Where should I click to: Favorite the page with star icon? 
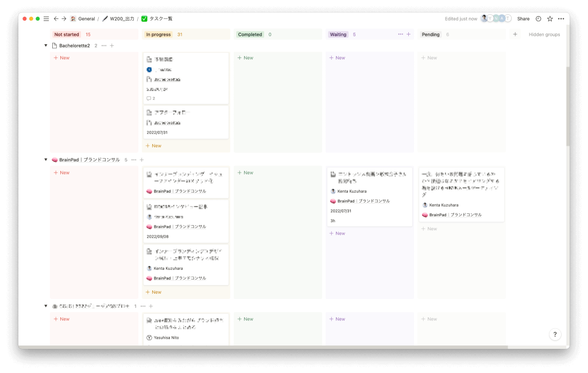click(550, 19)
